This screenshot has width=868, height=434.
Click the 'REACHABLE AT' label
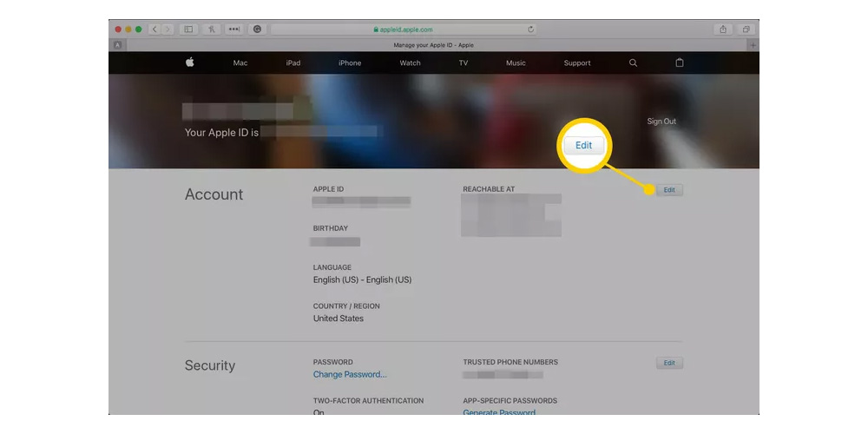[x=489, y=189]
